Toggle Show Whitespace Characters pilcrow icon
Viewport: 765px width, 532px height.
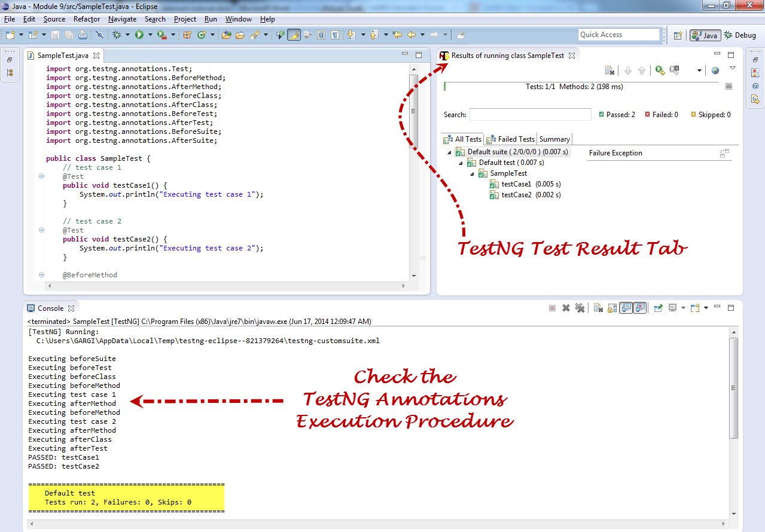(x=335, y=35)
